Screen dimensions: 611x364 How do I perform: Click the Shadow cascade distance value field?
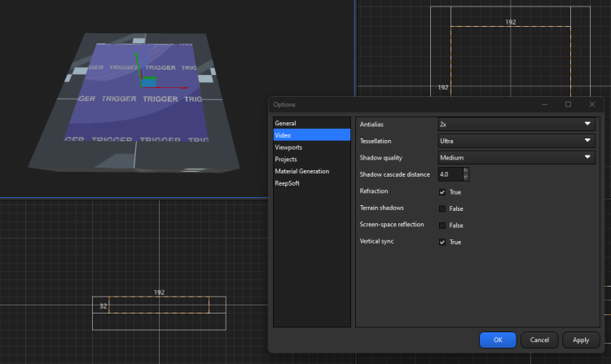[x=450, y=174]
